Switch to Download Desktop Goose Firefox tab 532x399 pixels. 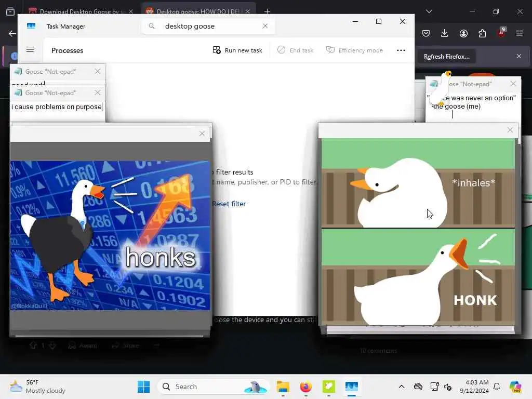click(82, 11)
